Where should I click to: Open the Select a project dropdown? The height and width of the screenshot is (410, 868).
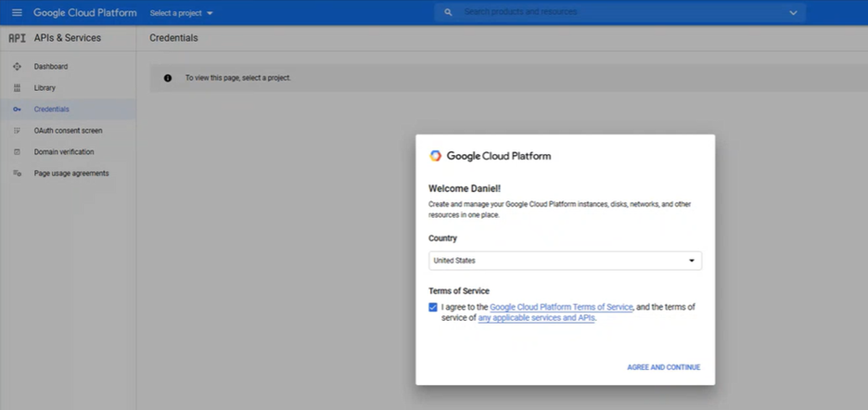pyautogui.click(x=182, y=13)
